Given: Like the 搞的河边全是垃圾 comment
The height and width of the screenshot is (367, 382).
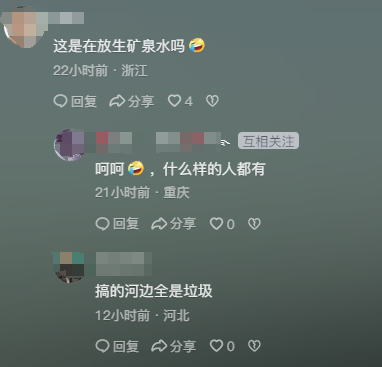Looking at the screenshot, I should point(222,346).
